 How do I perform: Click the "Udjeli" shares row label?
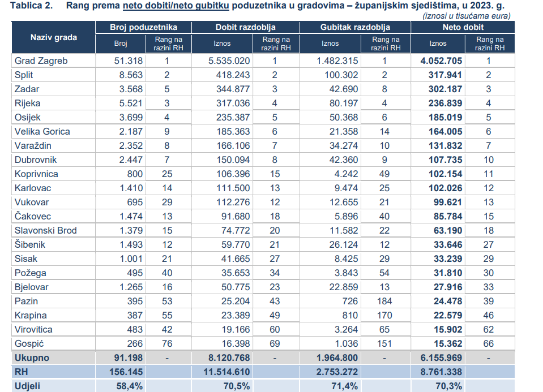click(x=28, y=386)
